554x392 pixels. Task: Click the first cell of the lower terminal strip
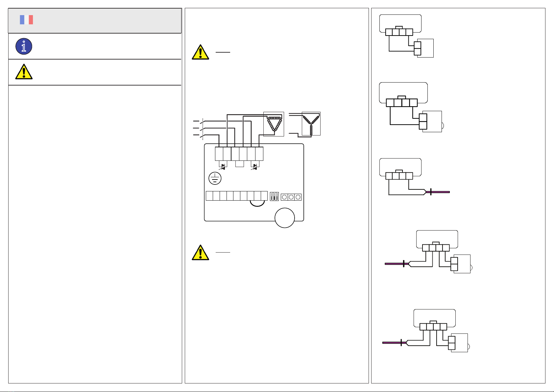point(209,196)
